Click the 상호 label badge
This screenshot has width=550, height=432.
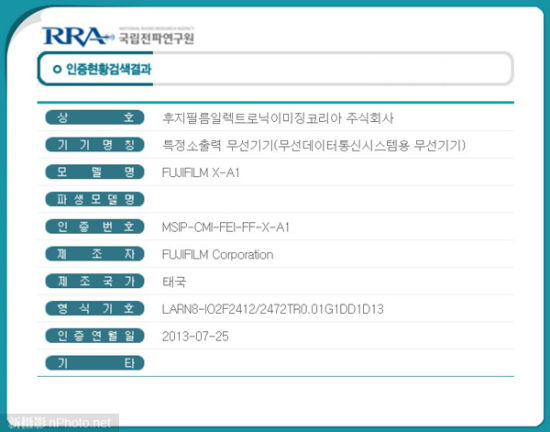95,117
